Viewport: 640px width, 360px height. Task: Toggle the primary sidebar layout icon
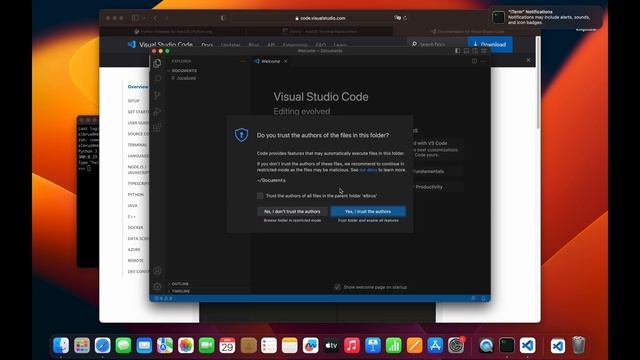point(458,51)
